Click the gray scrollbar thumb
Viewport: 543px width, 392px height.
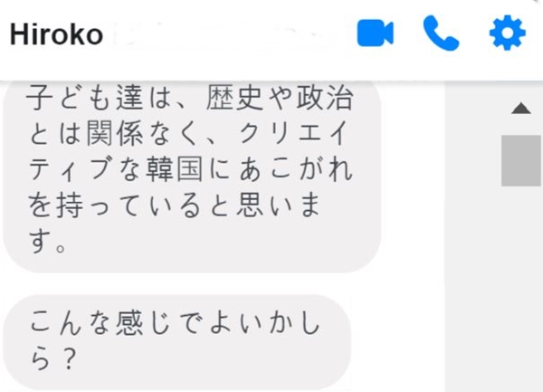521,160
